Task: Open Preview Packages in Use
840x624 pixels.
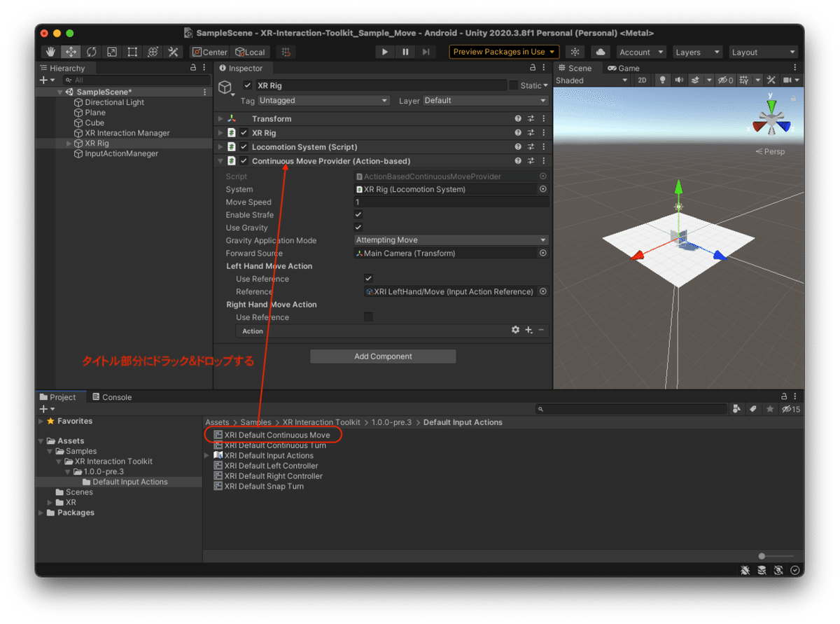Action: pos(503,51)
